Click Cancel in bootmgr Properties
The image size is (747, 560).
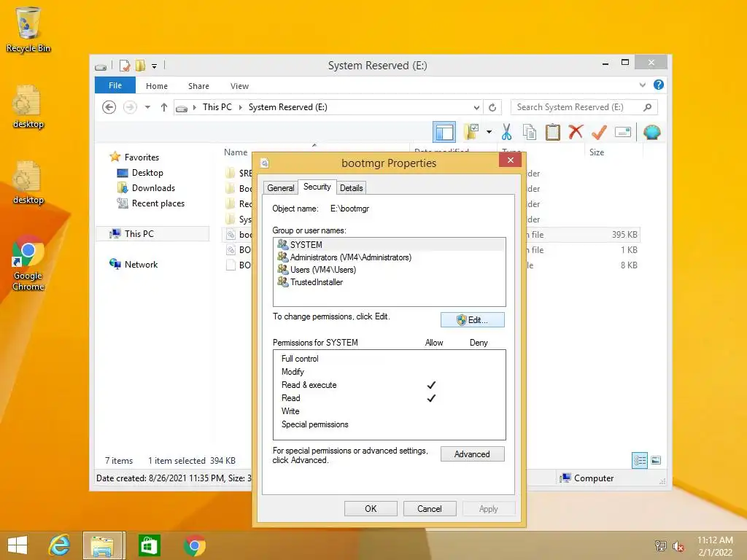(429, 508)
